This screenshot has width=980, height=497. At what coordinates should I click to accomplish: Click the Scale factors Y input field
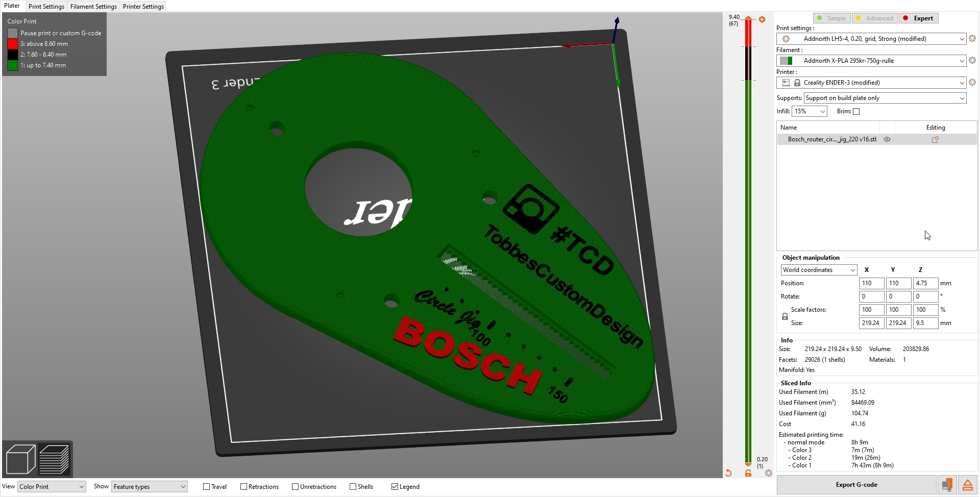coord(898,310)
